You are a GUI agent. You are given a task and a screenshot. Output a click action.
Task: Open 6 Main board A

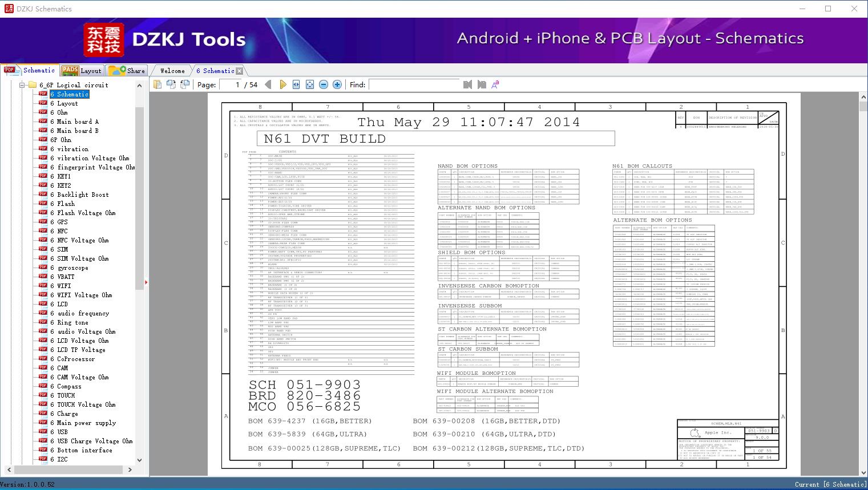point(74,122)
